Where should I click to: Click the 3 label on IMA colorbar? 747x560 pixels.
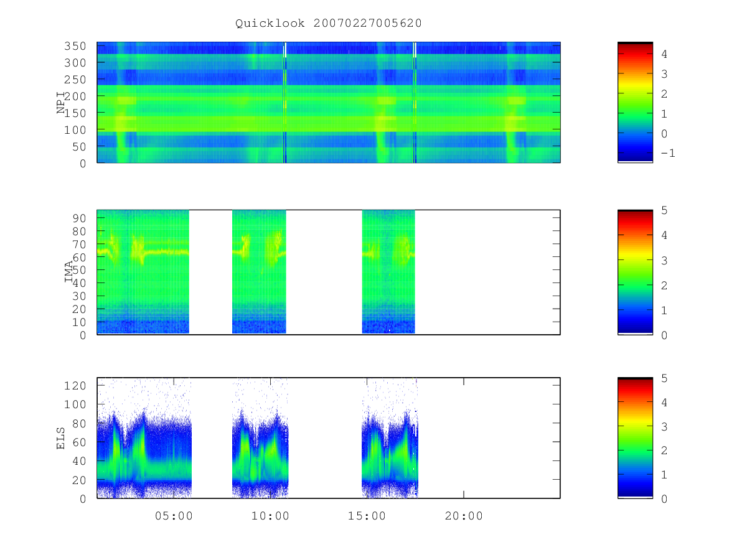[664, 260]
